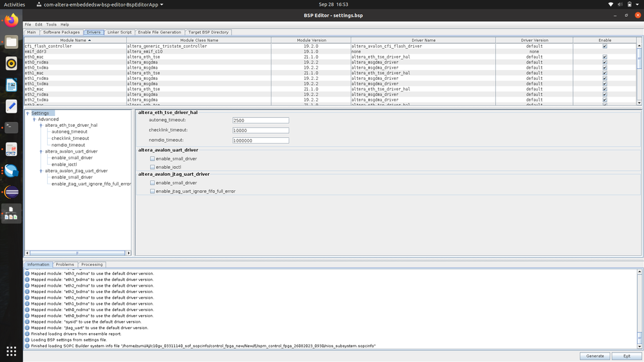644x362 pixels.
Task: Toggle Enable checkbox for eth0_mac
Action: coord(605,57)
